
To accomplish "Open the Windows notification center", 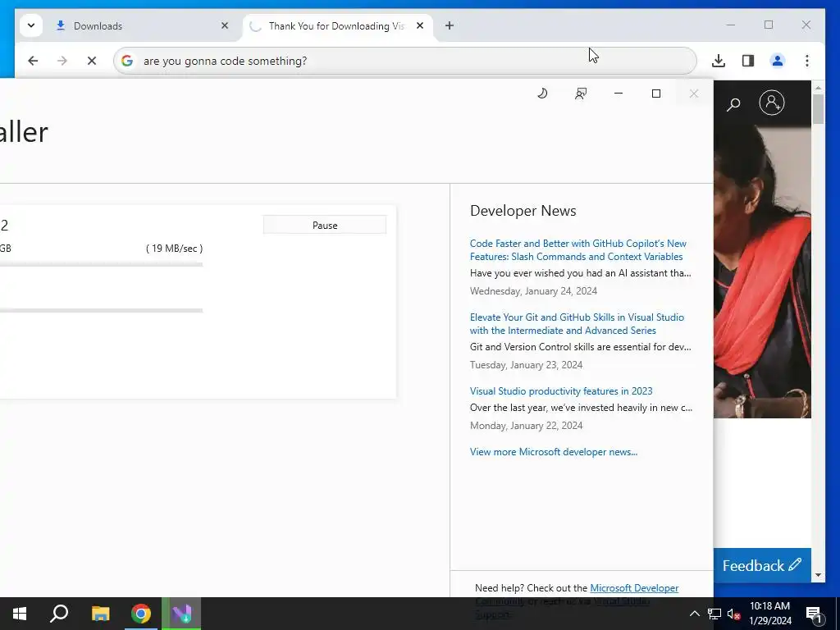I will pyautogui.click(x=814, y=614).
